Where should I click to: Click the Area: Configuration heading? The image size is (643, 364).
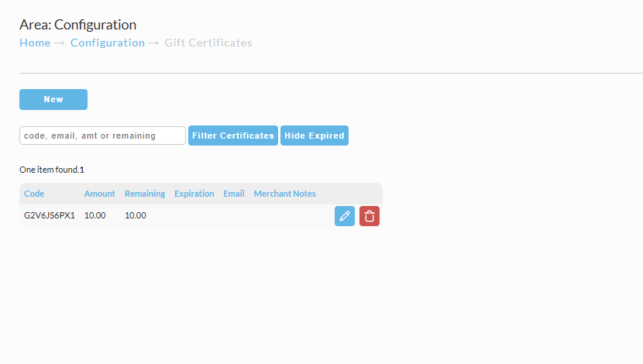click(78, 25)
